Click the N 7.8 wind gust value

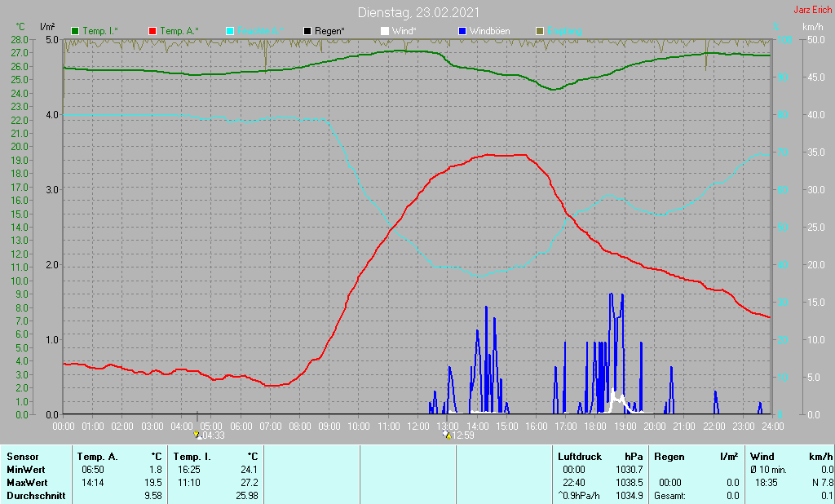pyautogui.click(x=822, y=483)
